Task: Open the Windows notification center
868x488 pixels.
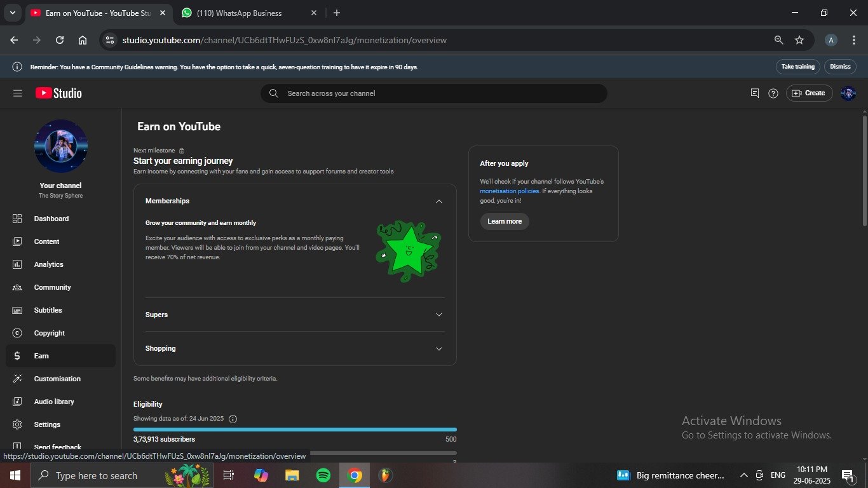Action: [848, 475]
